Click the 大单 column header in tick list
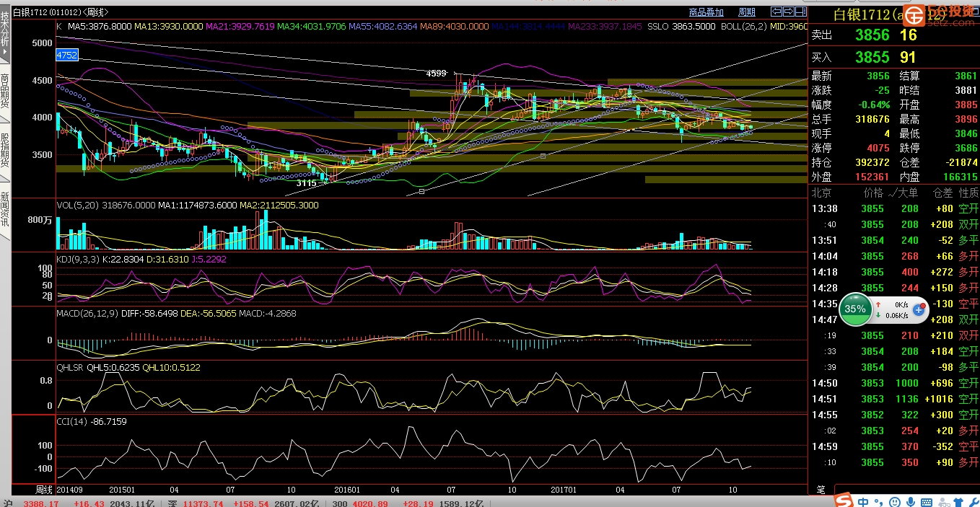The height and width of the screenshot is (507, 980). point(909,193)
